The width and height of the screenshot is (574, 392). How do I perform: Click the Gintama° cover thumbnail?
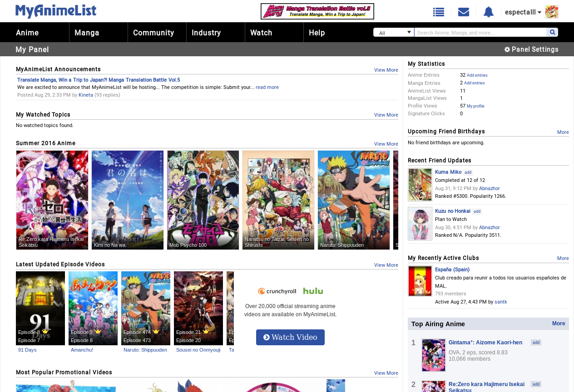[434, 355]
